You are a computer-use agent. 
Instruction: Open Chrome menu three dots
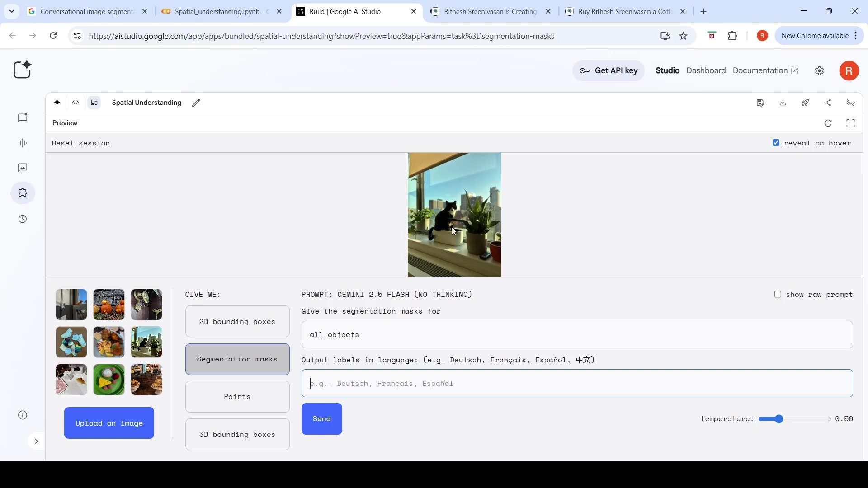856,36
